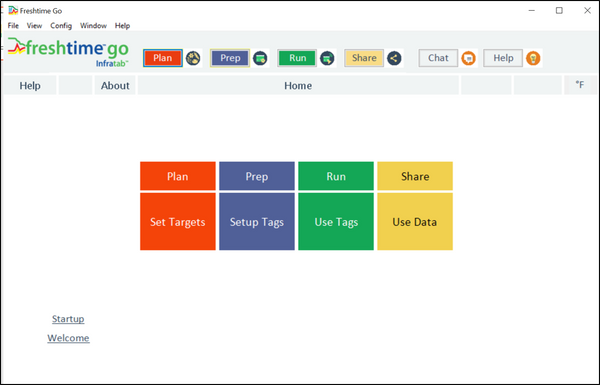This screenshot has height=385, width=600.
Task: Click the Help toolbar button near lightbulb
Action: (503, 58)
